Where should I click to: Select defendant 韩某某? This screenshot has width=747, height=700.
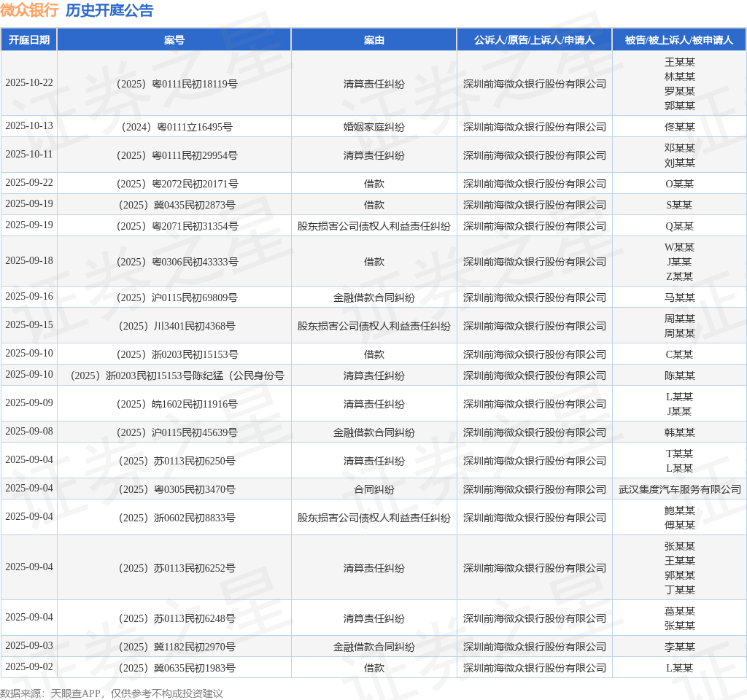[679, 432]
